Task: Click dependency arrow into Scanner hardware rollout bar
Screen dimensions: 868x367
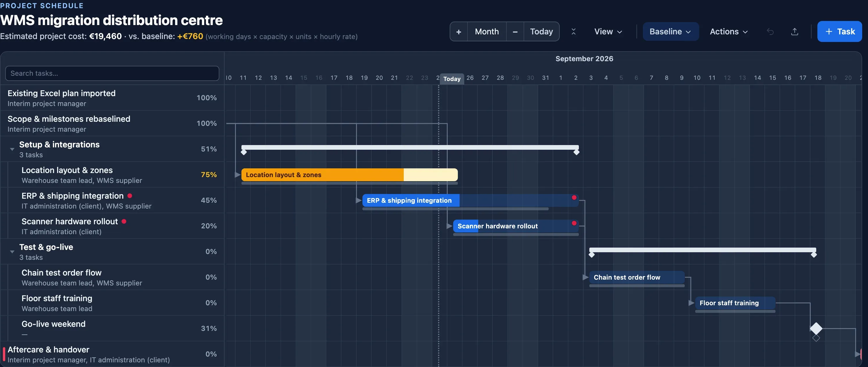Action: [x=449, y=226]
